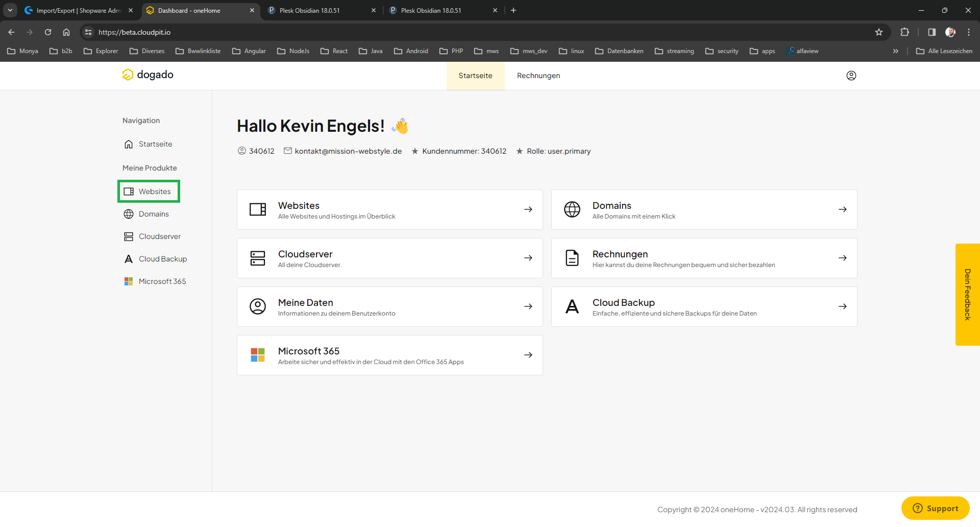Open the Domains dashboard card
Screen dimensions: 980x527
coord(704,210)
